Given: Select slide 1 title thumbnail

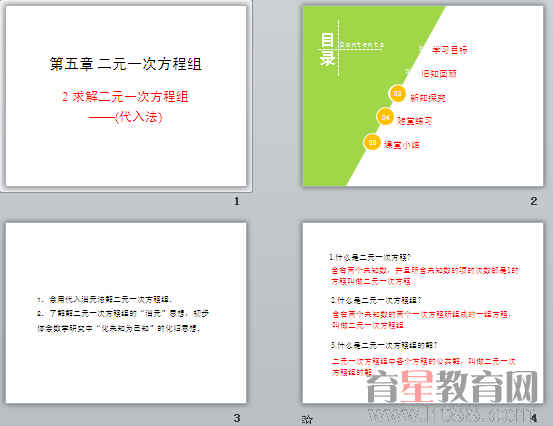Looking at the screenshot, I should [x=126, y=96].
